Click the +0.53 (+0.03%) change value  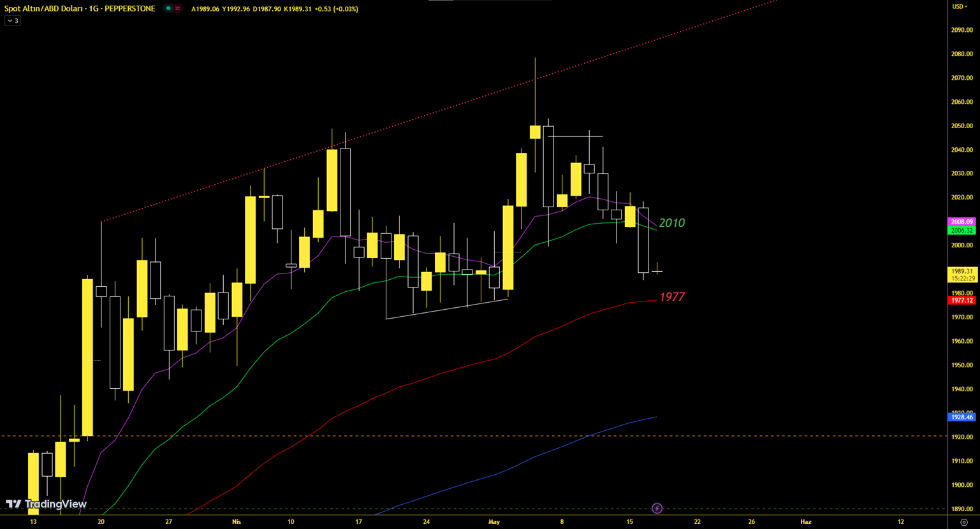pos(336,9)
